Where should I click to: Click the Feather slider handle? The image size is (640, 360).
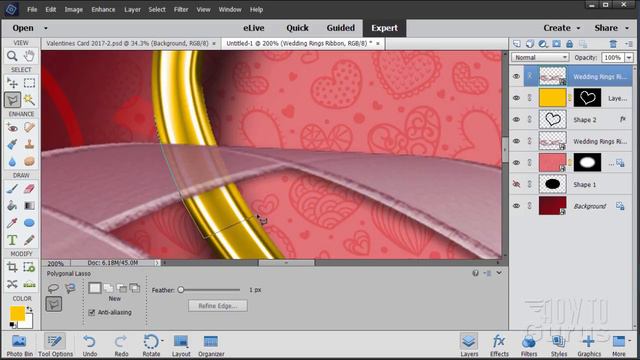coord(181,290)
